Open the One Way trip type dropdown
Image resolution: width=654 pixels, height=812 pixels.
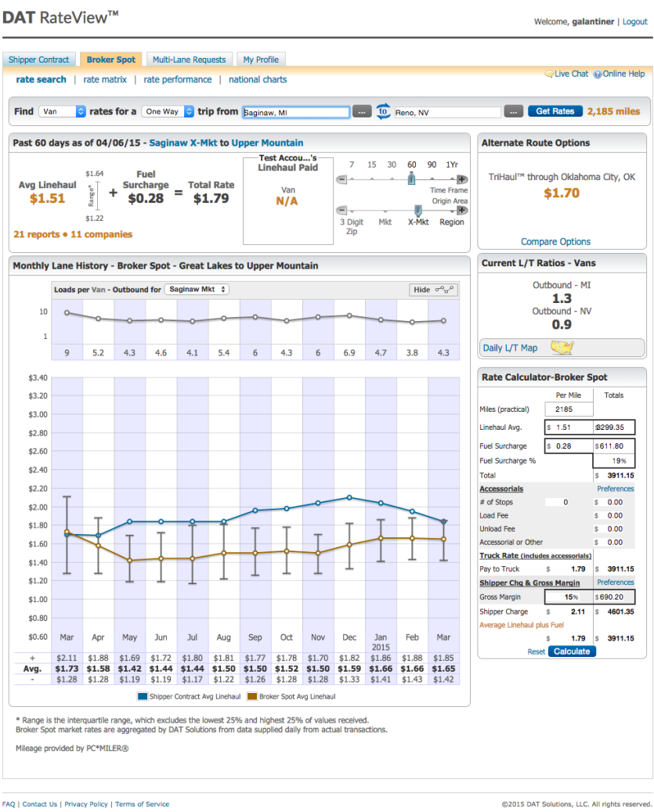coord(168,111)
